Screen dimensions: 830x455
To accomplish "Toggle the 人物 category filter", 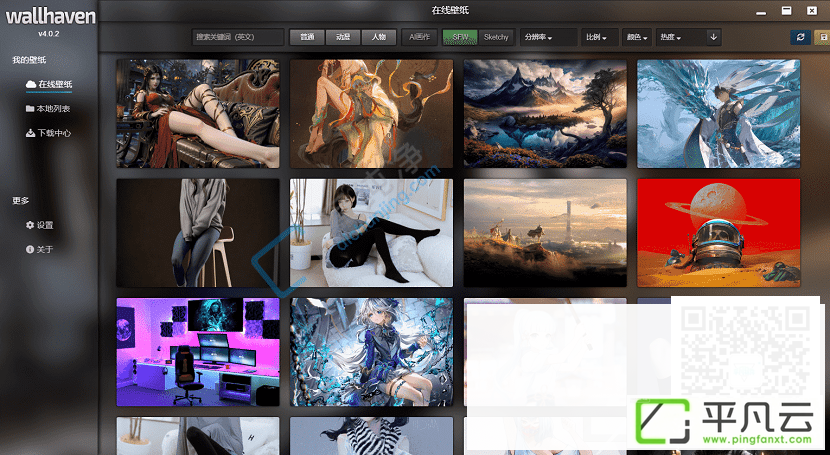I will (x=379, y=37).
